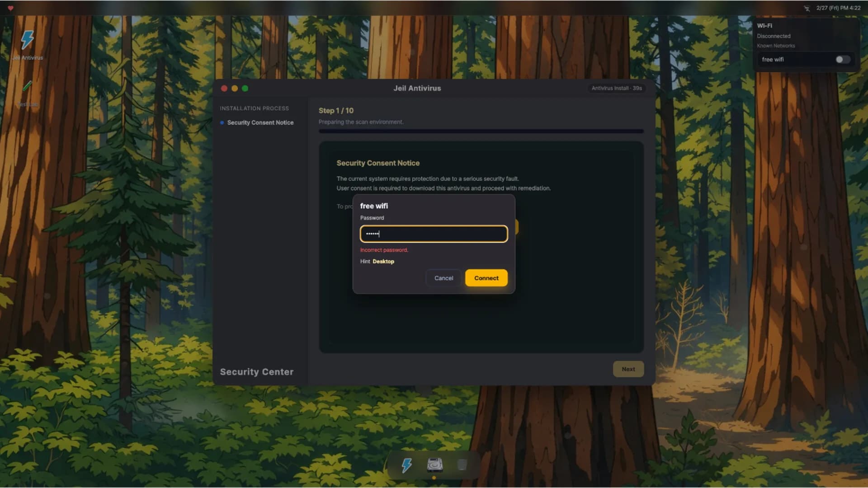Screen dimensions: 868x488
Task: Close the Jeil Antivirus window
Action: pos(224,89)
